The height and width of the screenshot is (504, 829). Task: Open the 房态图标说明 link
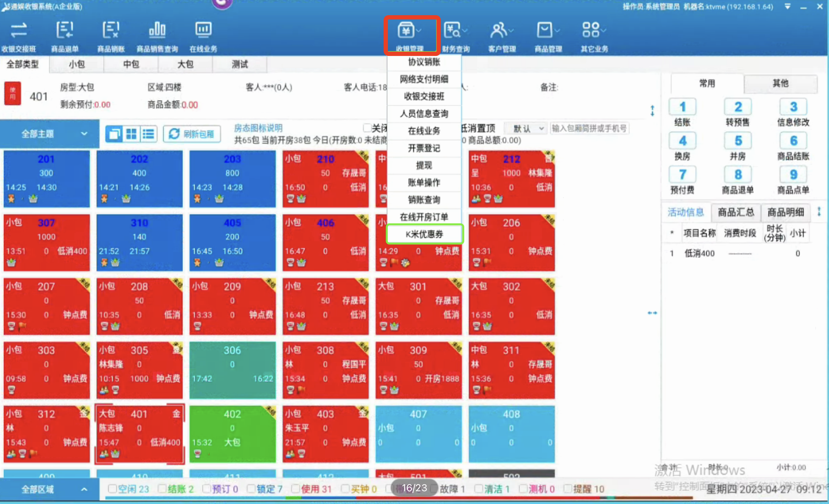[258, 128]
